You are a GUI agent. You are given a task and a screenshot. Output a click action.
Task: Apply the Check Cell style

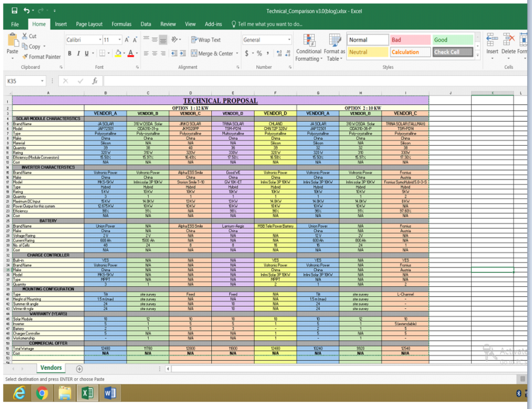pyautogui.click(x=453, y=52)
